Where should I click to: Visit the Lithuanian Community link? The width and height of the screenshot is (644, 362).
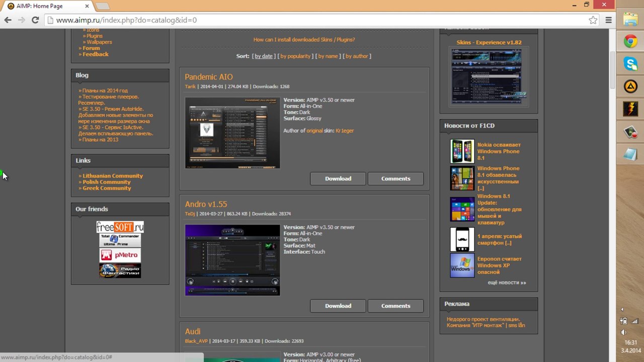tap(113, 176)
